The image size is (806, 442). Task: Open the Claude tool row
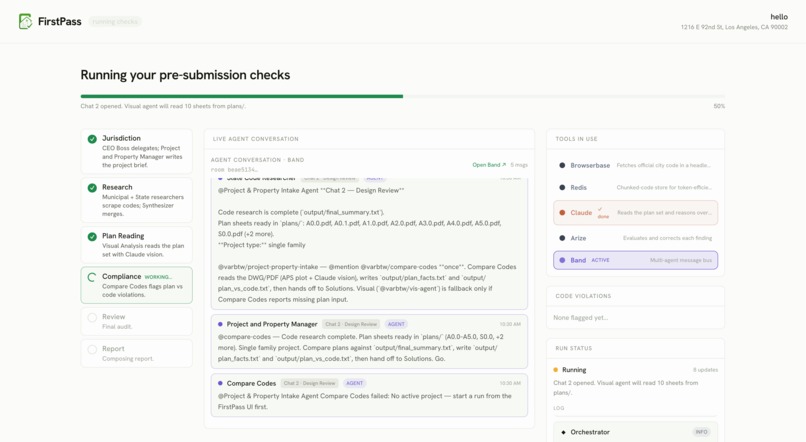point(635,213)
